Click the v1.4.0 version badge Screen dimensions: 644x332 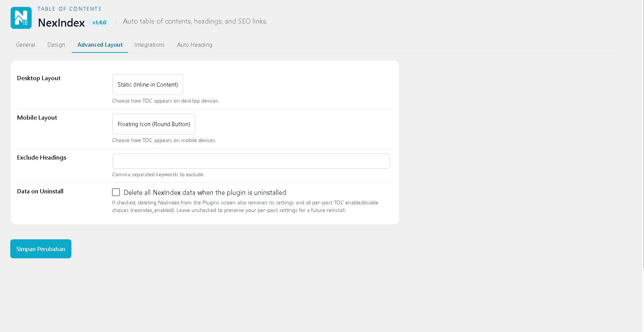pos(100,22)
